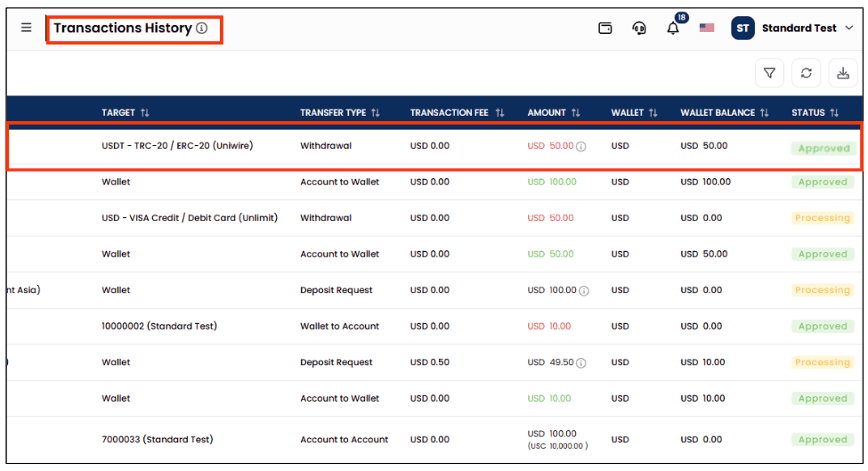The image size is (868, 471).
Task: Open notifications bell with 18 badge
Action: tap(673, 28)
